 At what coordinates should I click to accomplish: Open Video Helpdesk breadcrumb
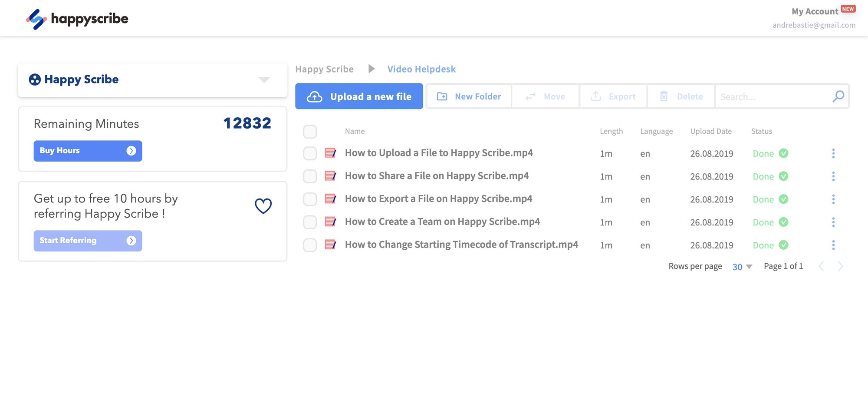pos(421,69)
